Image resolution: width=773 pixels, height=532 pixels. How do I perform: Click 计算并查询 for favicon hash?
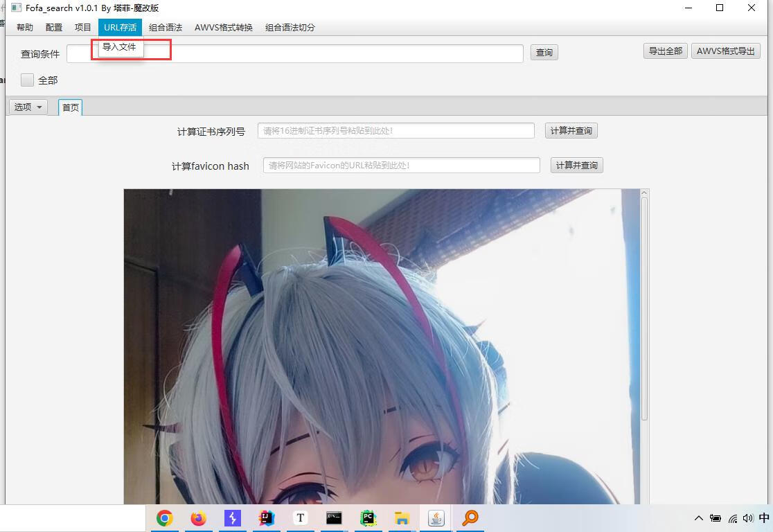tap(576, 165)
